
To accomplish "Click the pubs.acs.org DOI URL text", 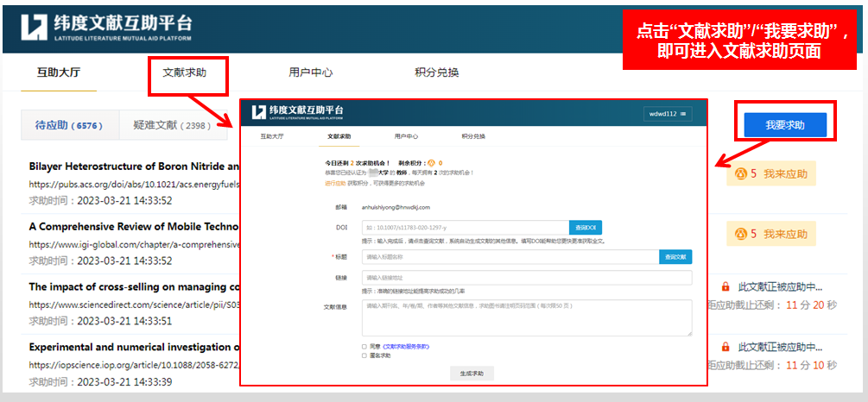I will point(134,184).
